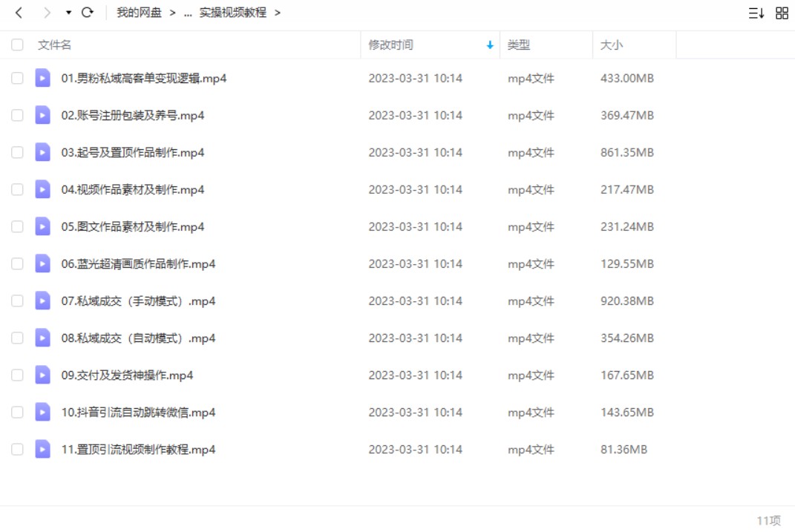Click video icon of 03.起号及置顶作品制作.mp4
This screenshot has height=532, width=795.
click(x=42, y=153)
